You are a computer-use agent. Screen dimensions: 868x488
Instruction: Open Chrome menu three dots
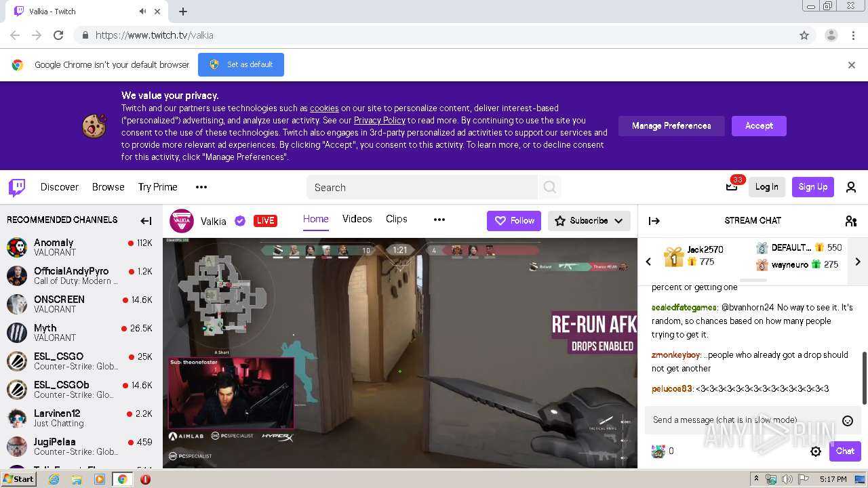853,35
